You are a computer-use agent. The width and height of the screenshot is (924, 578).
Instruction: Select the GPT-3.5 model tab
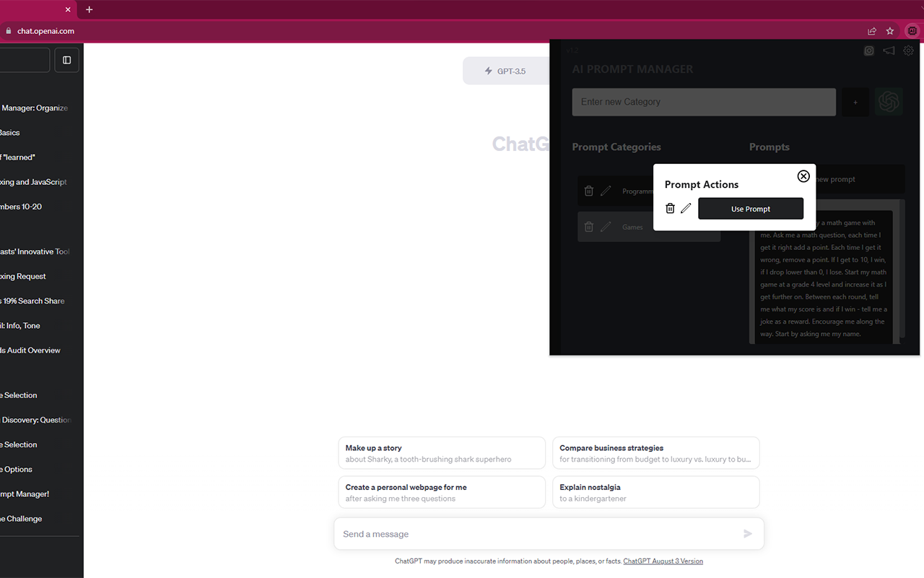coord(506,71)
